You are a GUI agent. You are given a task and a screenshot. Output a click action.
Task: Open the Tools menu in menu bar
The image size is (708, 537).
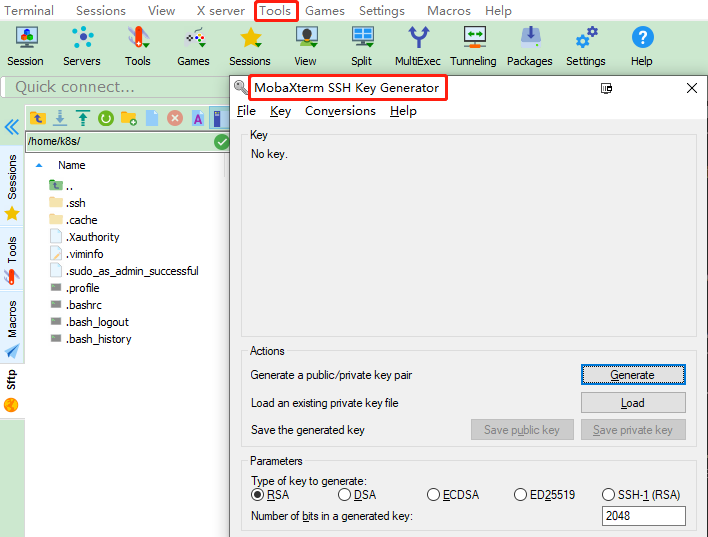click(275, 10)
